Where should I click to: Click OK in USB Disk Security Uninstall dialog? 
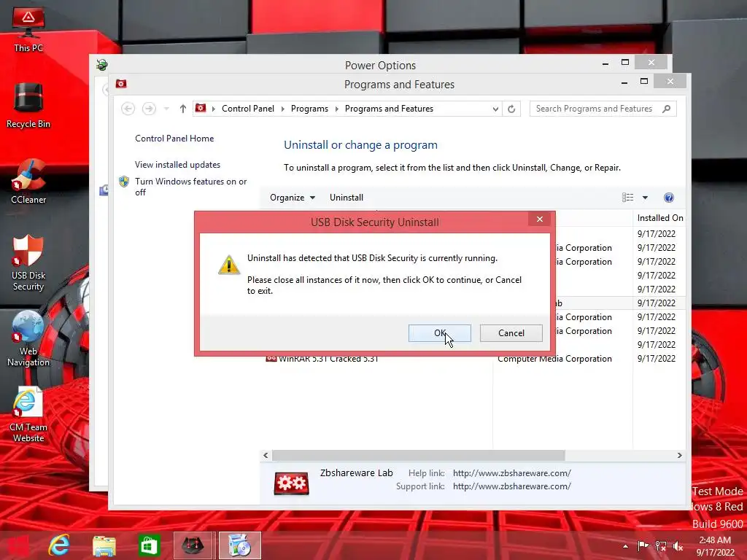pyautogui.click(x=440, y=332)
